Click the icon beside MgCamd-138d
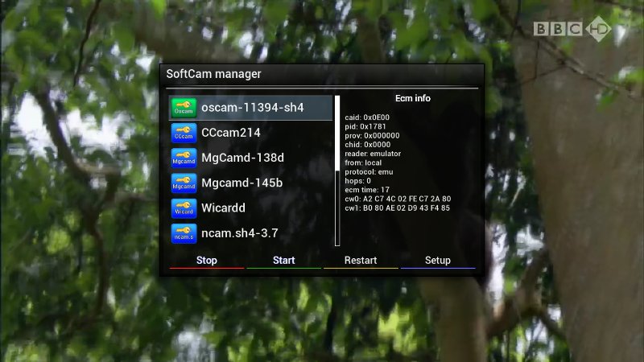 pos(184,158)
